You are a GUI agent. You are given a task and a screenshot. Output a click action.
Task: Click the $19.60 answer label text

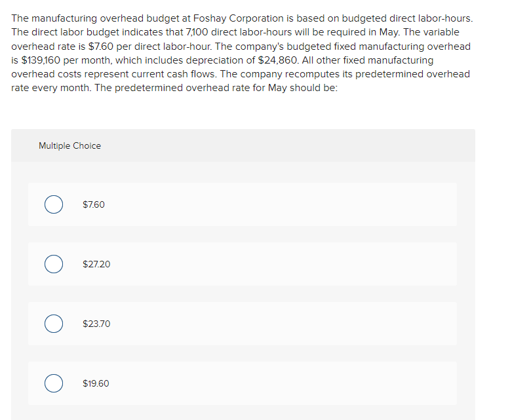point(96,383)
